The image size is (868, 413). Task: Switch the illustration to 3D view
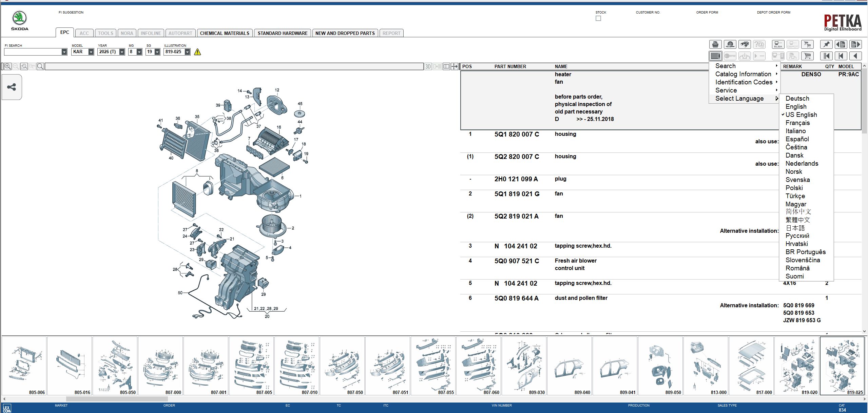(x=428, y=66)
